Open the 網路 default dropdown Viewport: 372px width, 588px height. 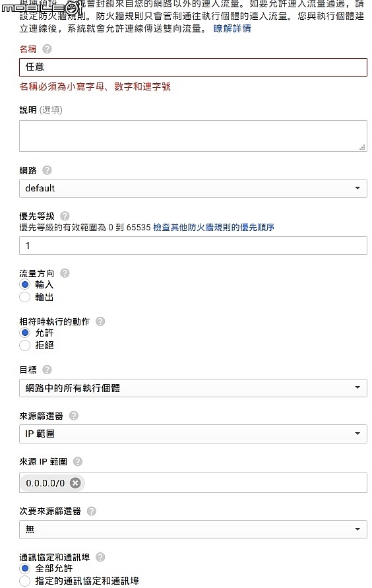[193, 188]
